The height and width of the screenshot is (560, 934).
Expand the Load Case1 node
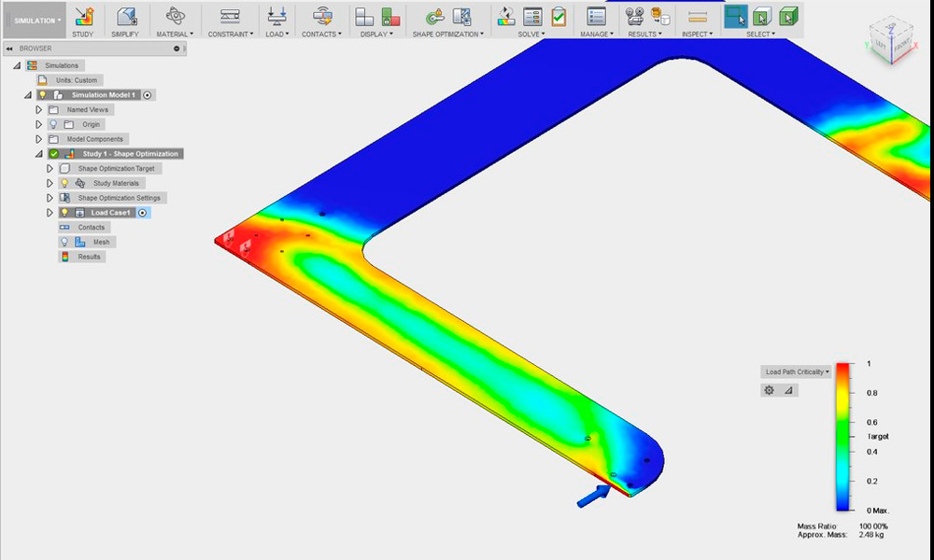(50, 213)
